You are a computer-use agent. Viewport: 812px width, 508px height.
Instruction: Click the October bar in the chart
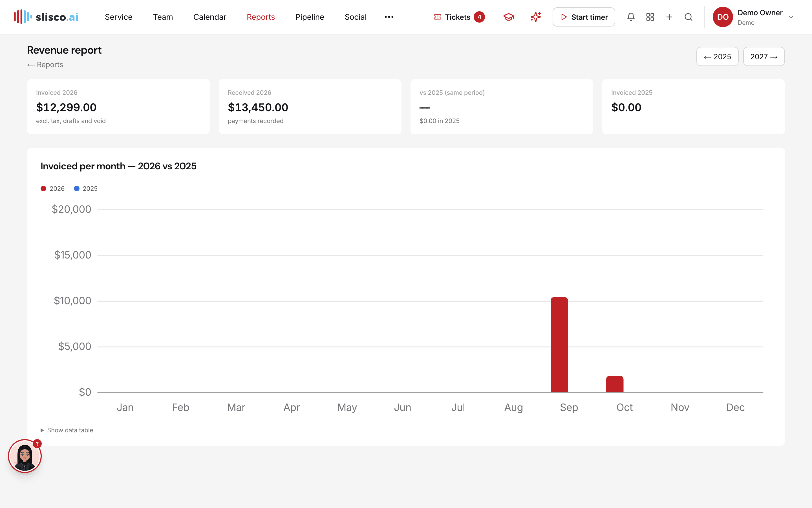615,384
